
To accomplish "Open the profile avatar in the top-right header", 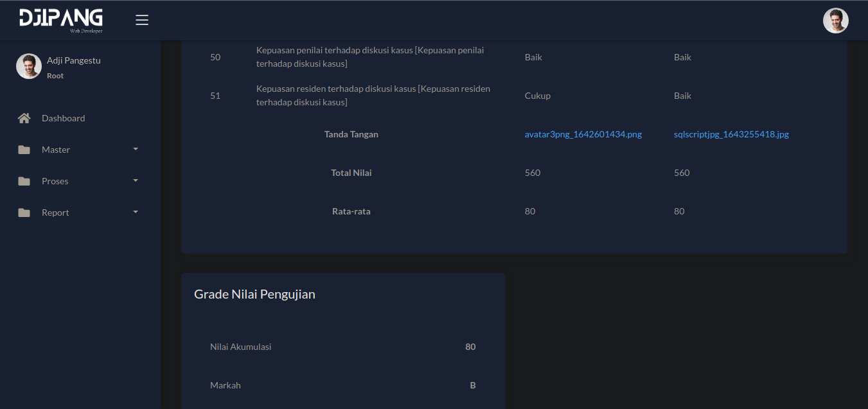I will 835,21.
